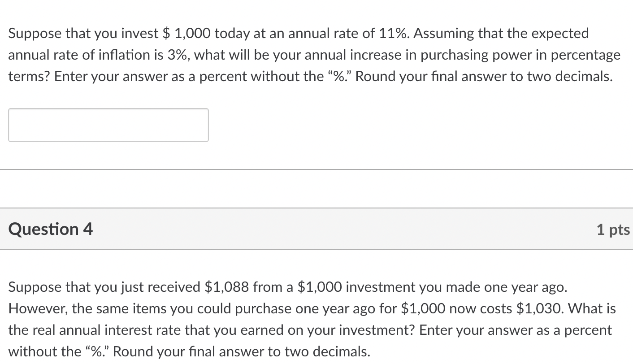
Task: Click the $1,030 amount in Question 4
Action: [538, 308]
